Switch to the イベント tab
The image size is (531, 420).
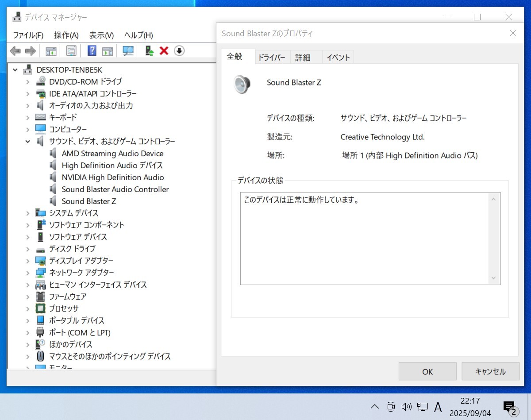(x=338, y=58)
